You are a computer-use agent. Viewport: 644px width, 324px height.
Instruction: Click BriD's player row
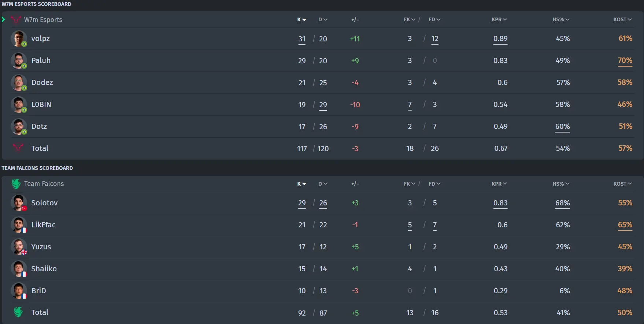pyautogui.click(x=322, y=291)
